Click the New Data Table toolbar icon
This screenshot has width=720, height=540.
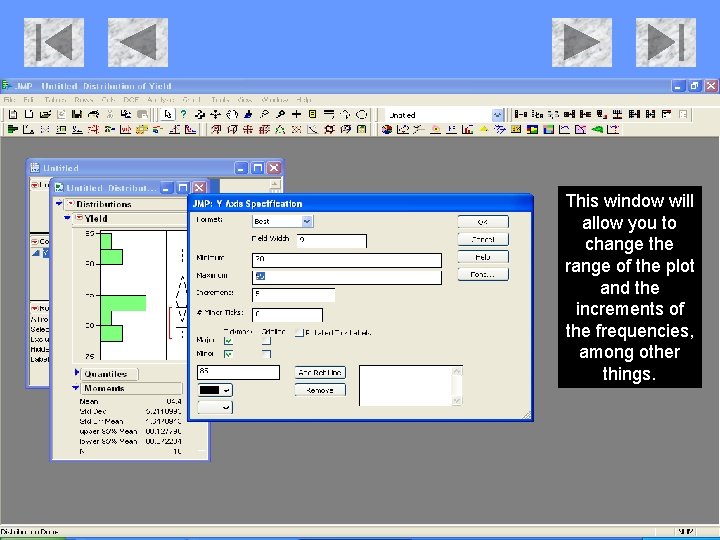pos(13,114)
